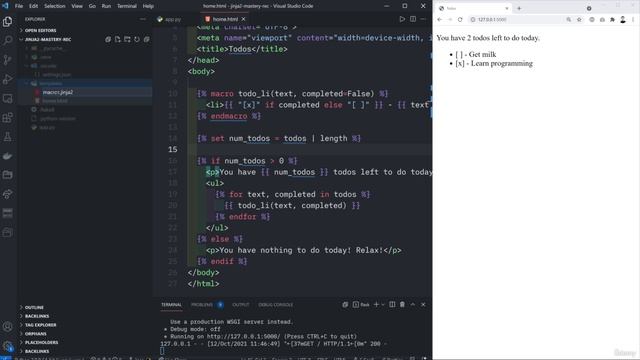
Task: Open the Testing flask view
Action: pyautogui.click(x=7, y=137)
